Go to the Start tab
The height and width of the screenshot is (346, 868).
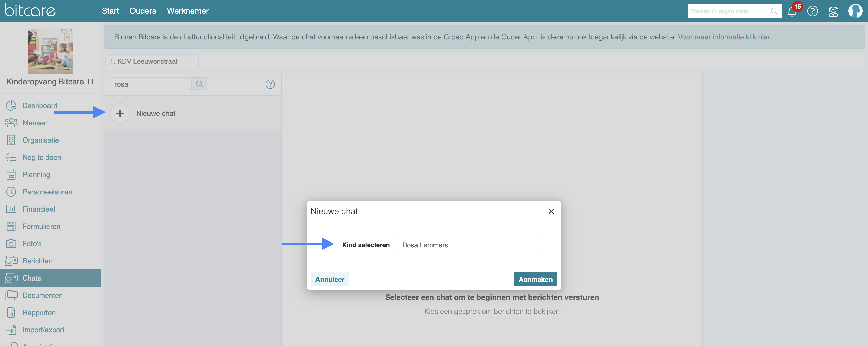(110, 11)
